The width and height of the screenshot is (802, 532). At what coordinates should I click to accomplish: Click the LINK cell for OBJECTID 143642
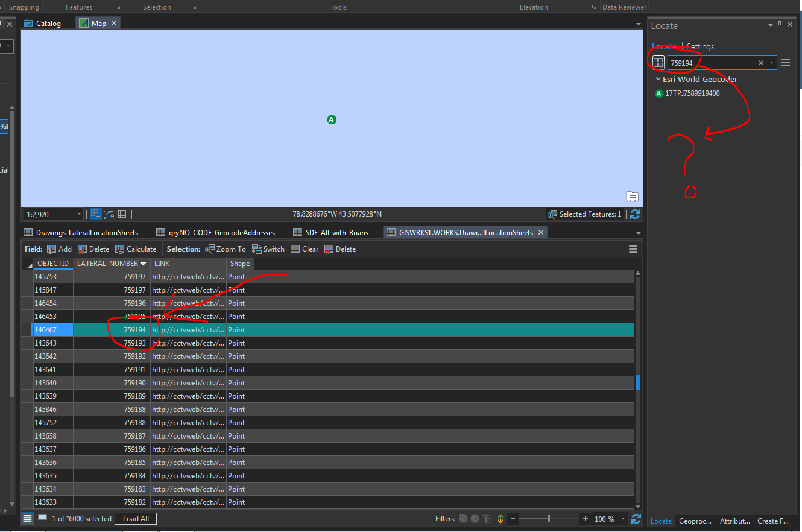click(x=188, y=356)
